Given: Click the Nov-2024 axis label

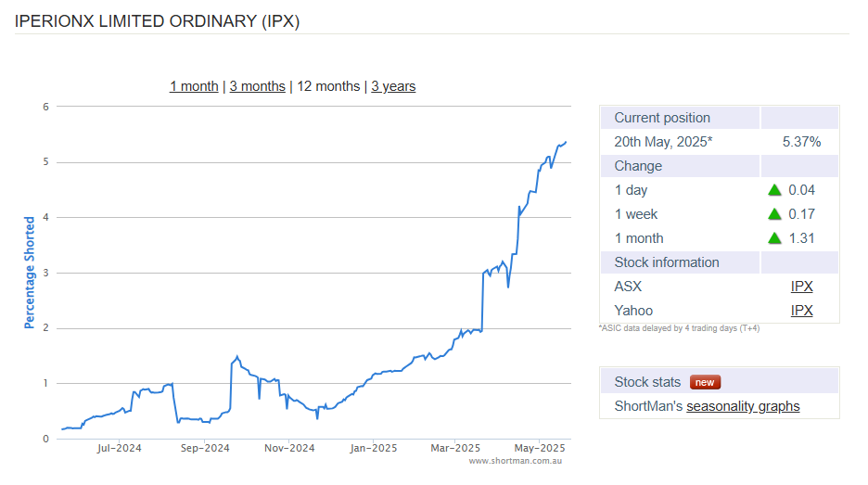Looking at the screenshot, I should click(x=289, y=448).
